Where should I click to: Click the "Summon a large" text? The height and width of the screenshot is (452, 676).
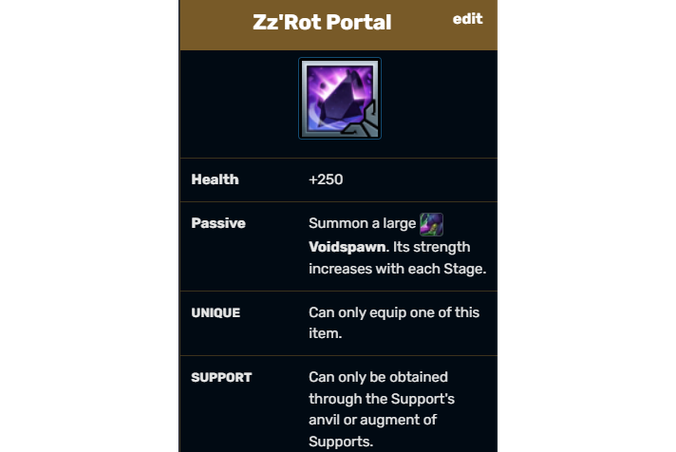pos(362,223)
